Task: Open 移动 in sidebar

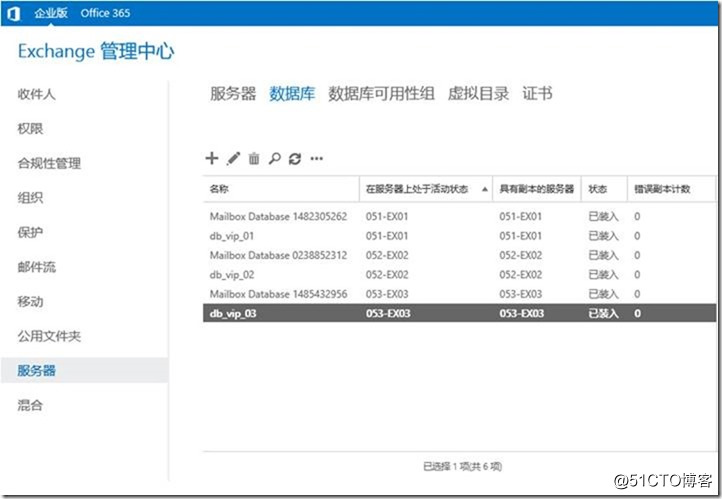Action: tap(30, 302)
